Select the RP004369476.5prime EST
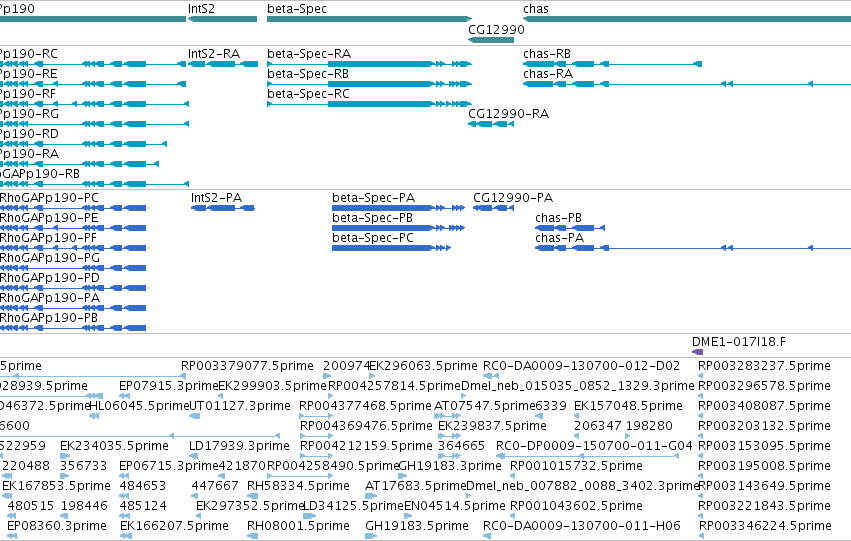Viewport: 851px width, 541px height. tap(316, 436)
